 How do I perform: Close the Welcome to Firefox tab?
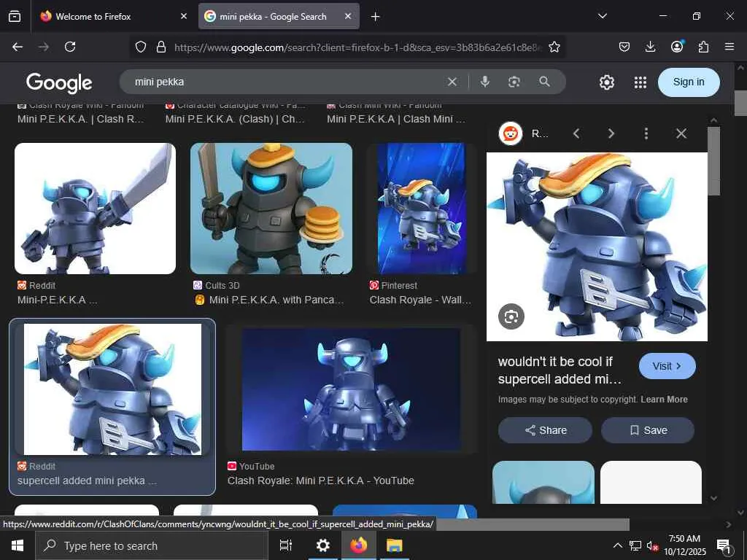pos(184,16)
